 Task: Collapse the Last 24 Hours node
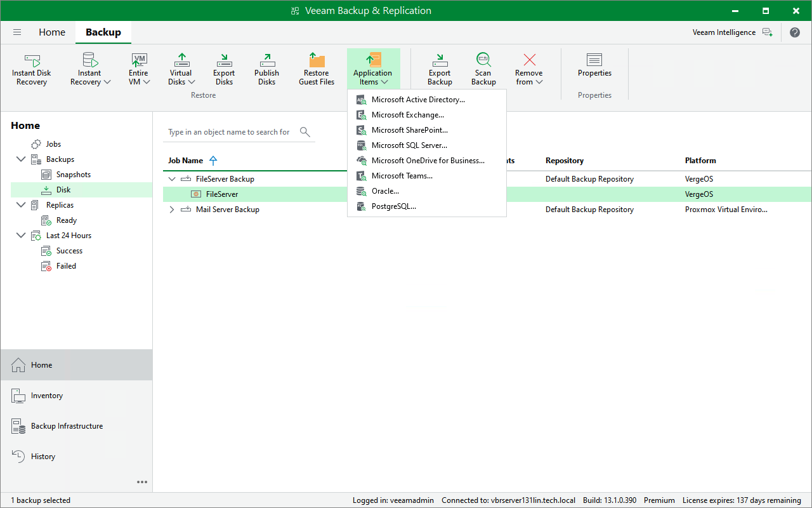(x=21, y=236)
